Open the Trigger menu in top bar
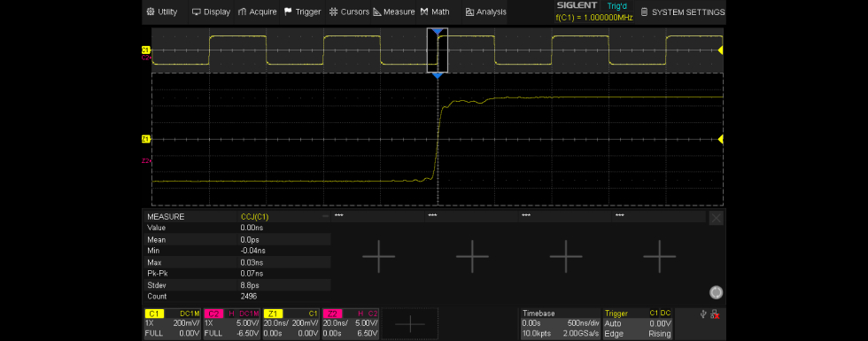The image size is (868, 341). [x=302, y=12]
